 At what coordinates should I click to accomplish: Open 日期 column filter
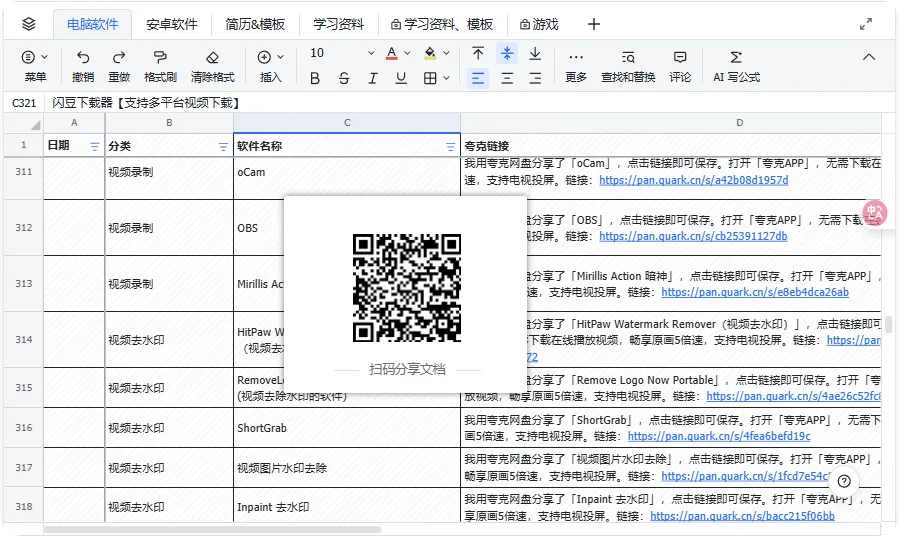click(x=95, y=147)
